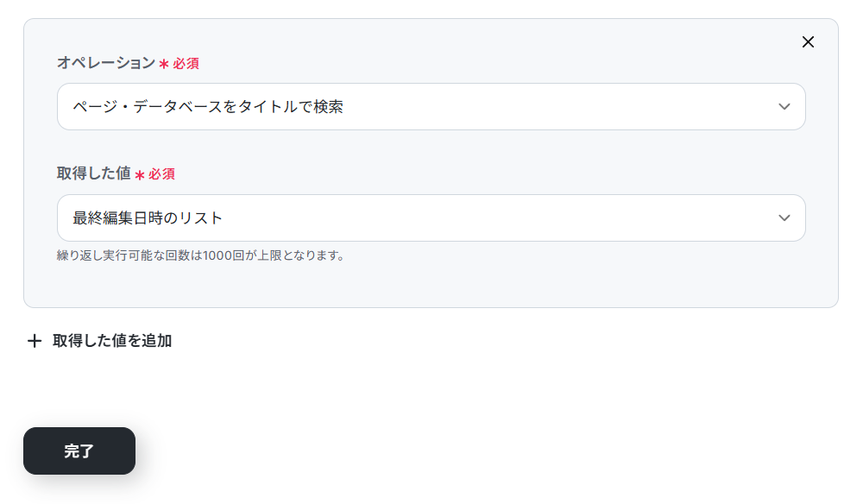
Task: Click the red asterisk next to 取得した値
Action: coord(139,175)
